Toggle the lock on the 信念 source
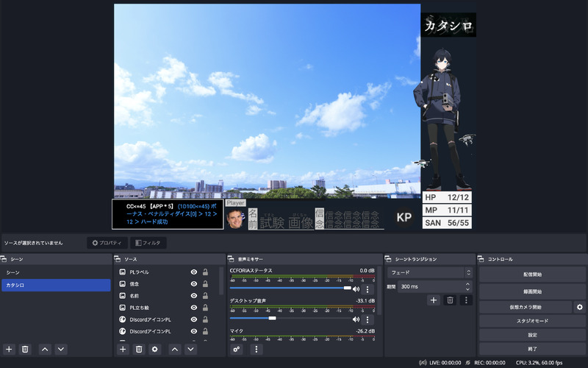 click(205, 284)
